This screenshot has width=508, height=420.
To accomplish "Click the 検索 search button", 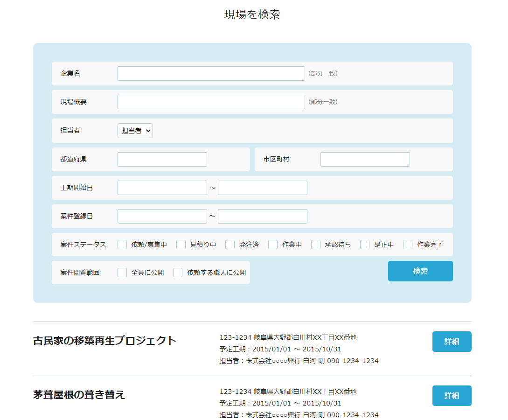I will tap(420, 271).
